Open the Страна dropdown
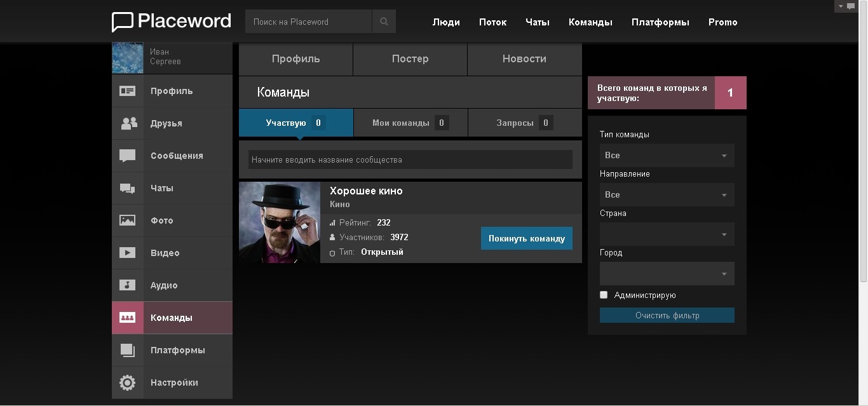The image size is (868, 406). pyautogui.click(x=667, y=234)
